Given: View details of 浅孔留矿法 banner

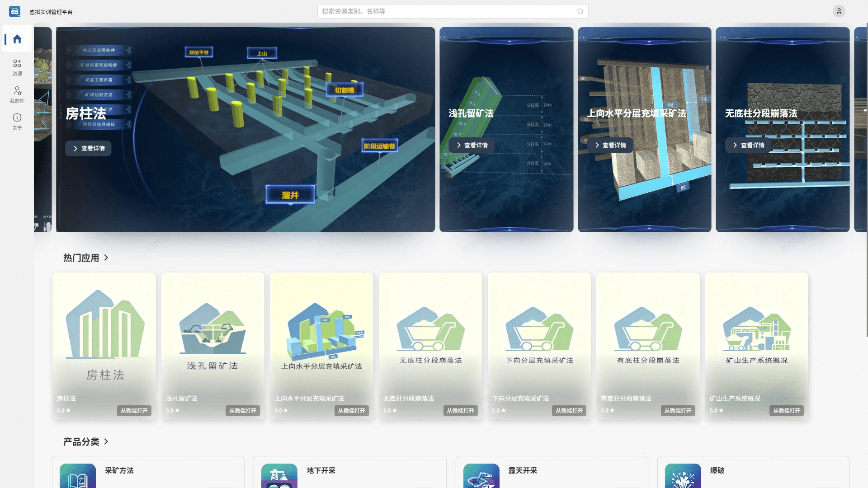Looking at the screenshot, I should click(x=472, y=145).
